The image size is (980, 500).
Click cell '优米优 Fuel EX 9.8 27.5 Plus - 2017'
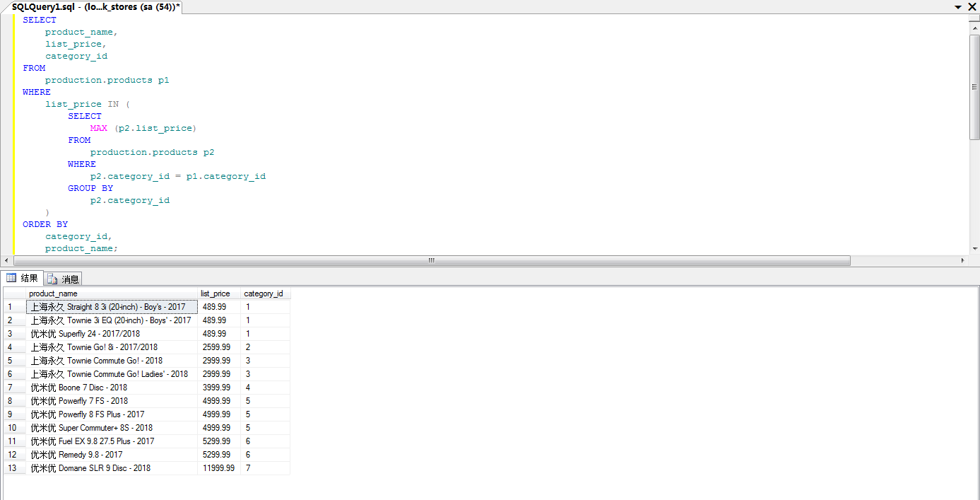[112, 441]
